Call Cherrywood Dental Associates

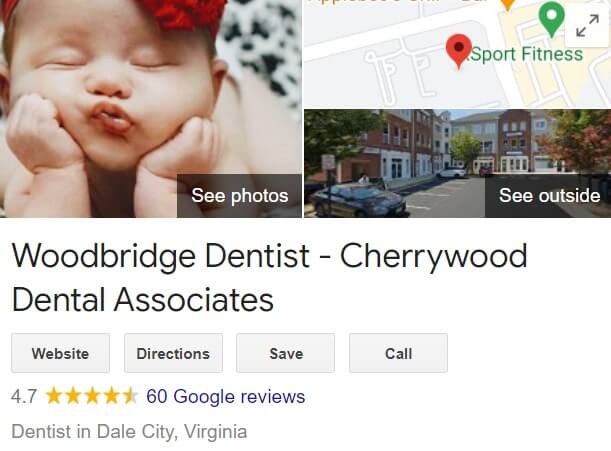pos(398,353)
